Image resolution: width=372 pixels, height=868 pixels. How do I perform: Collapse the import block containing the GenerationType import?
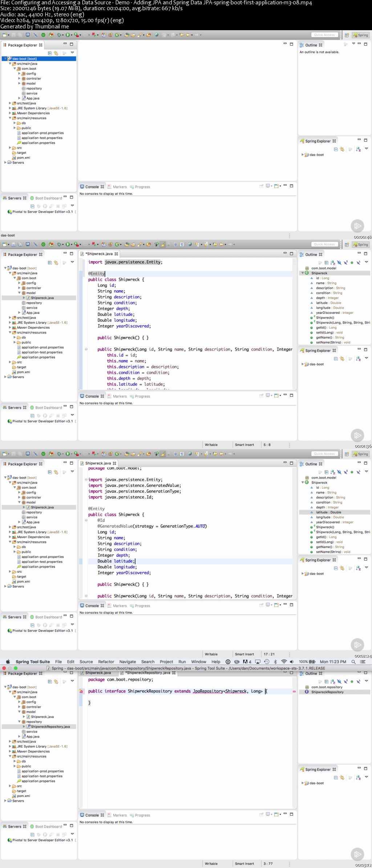86,480
